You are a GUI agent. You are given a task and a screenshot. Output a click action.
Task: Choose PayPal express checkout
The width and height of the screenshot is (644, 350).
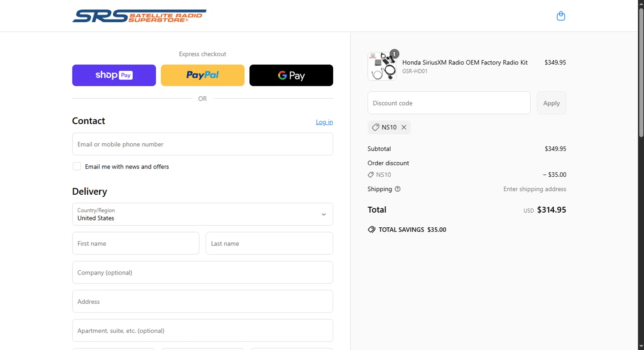[203, 75]
